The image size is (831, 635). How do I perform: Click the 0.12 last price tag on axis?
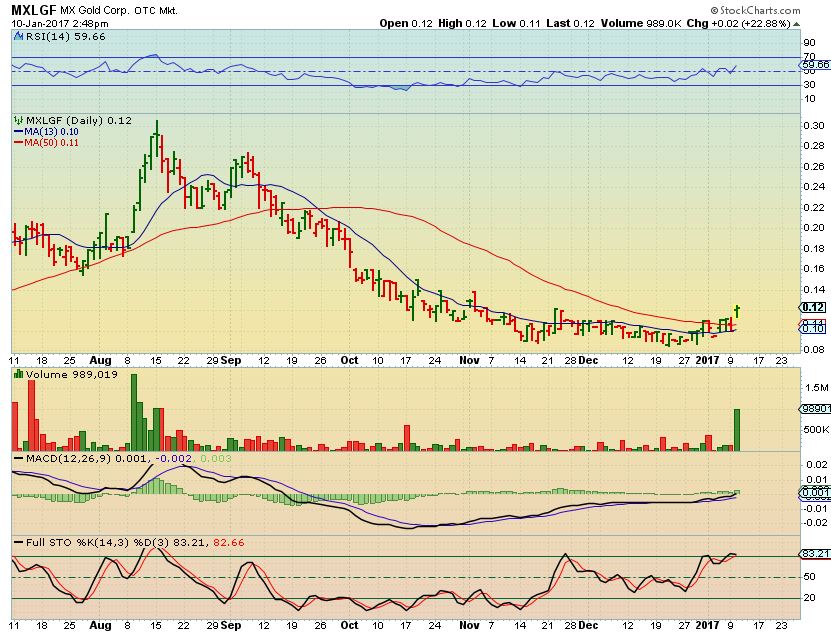tap(813, 307)
